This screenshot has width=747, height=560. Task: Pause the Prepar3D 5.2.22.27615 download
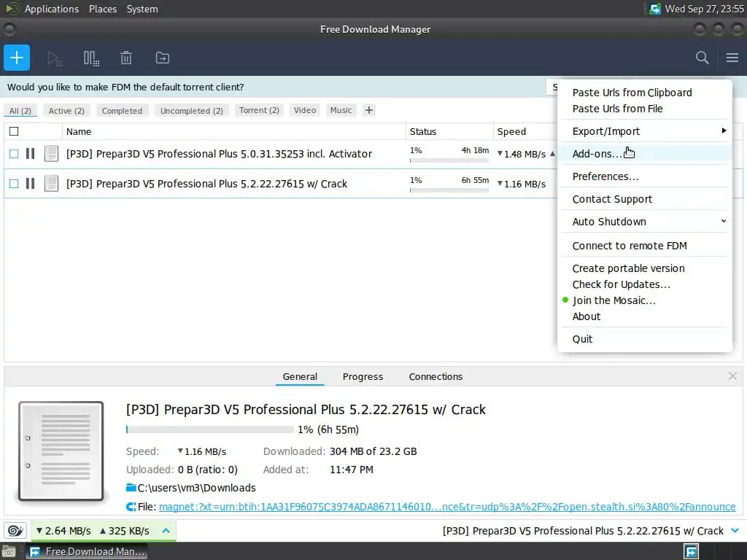[30, 183]
